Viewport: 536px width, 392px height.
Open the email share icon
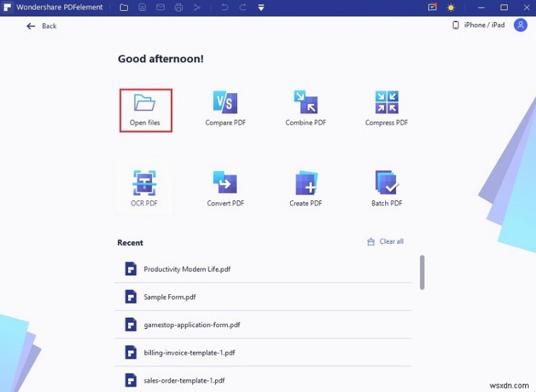[x=160, y=7]
